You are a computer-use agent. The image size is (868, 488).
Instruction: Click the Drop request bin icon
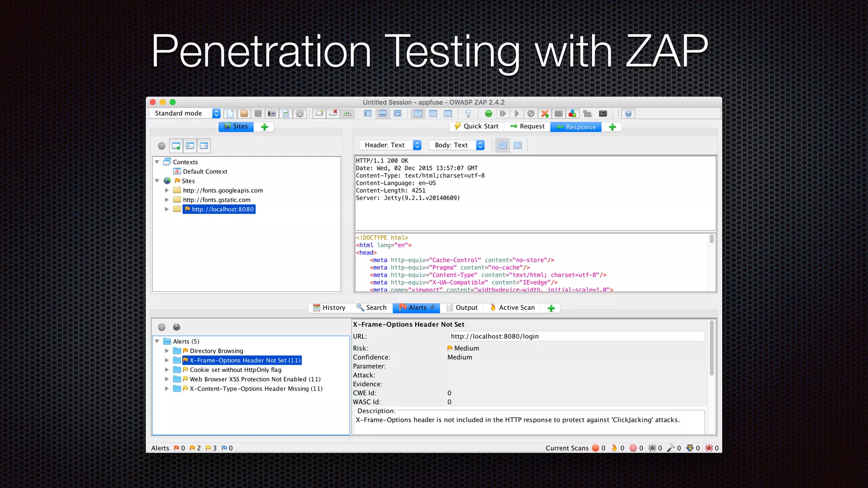click(531, 114)
